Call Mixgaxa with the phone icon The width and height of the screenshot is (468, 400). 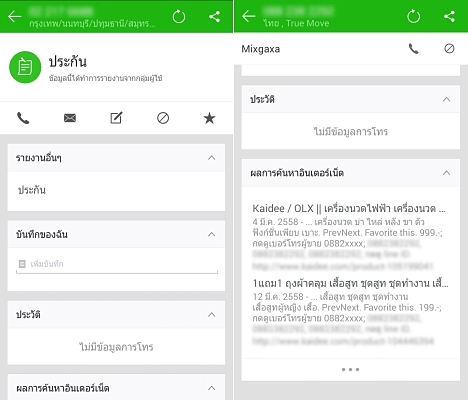pos(414,49)
